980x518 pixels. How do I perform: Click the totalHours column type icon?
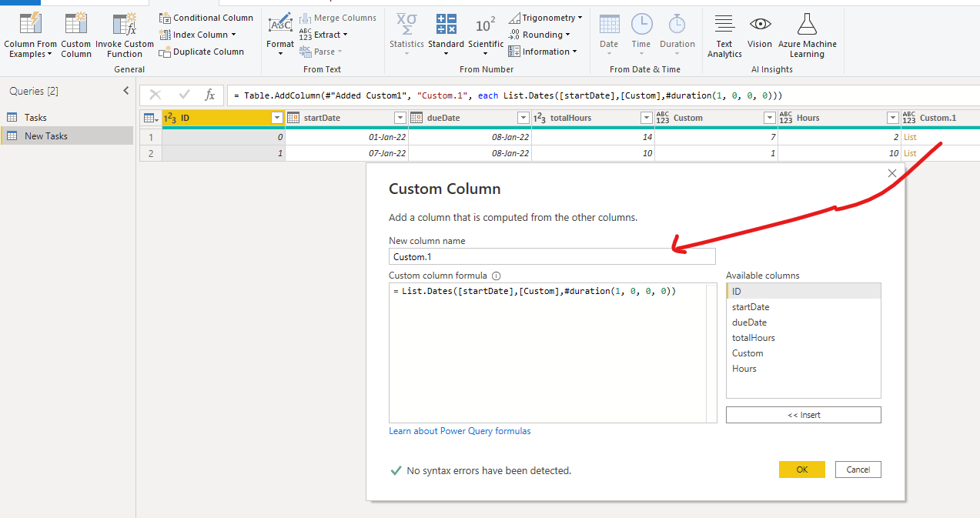point(540,118)
